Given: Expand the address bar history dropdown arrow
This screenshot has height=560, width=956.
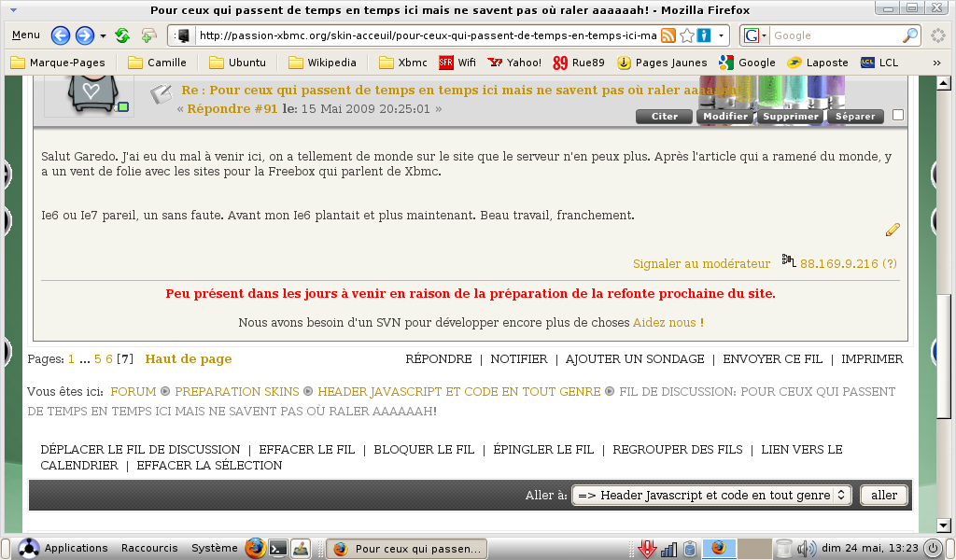Looking at the screenshot, I should tap(722, 36).
